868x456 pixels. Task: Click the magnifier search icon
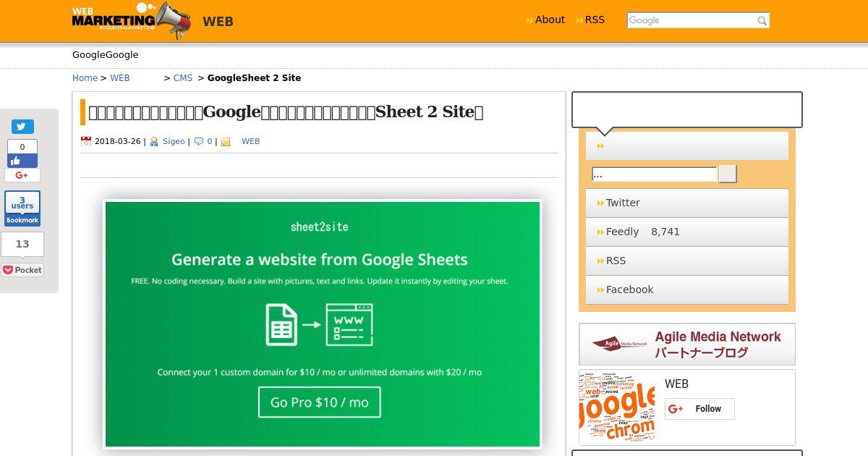[x=762, y=21]
